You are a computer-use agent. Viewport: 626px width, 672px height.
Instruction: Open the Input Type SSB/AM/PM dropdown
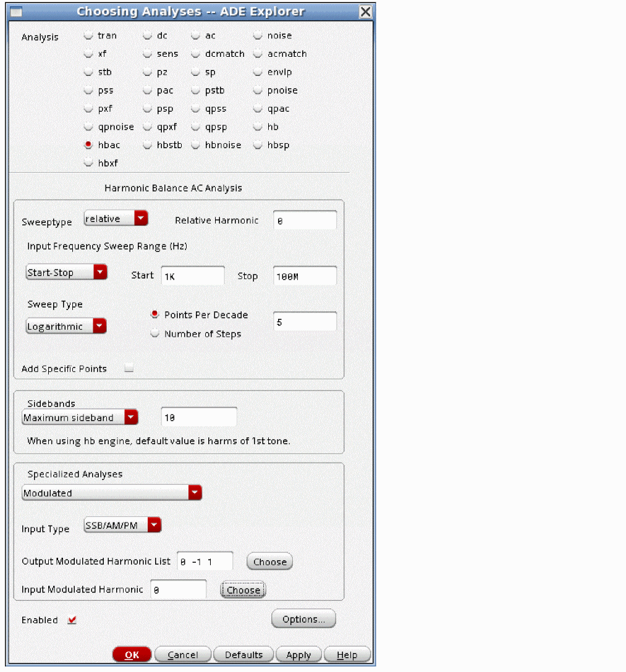pyautogui.click(x=122, y=525)
